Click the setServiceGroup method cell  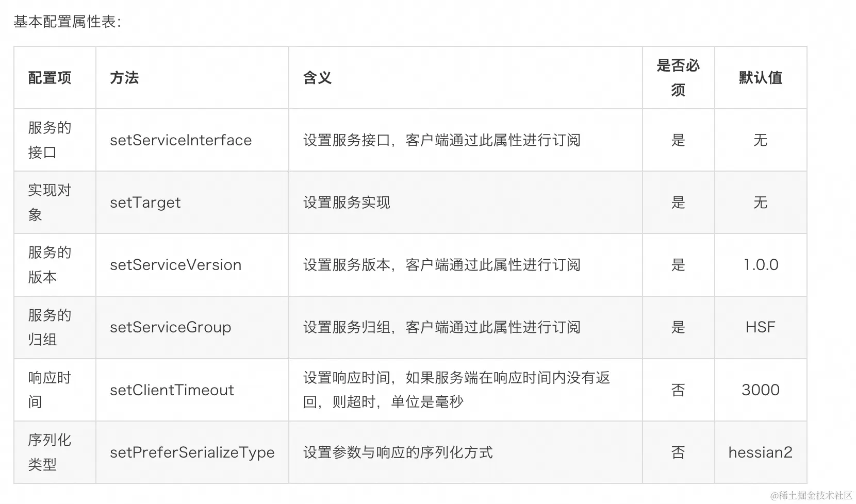[x=170, y=327]
